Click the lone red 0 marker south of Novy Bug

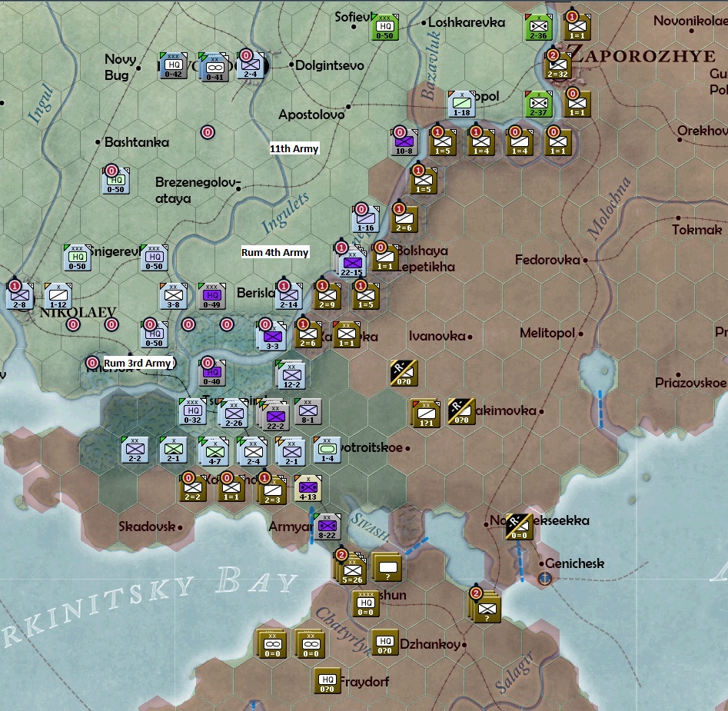tap(208, 133)
